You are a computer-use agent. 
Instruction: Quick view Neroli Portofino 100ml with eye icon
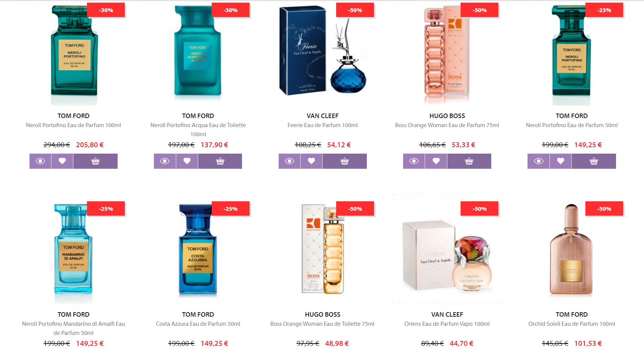[40, 161]
